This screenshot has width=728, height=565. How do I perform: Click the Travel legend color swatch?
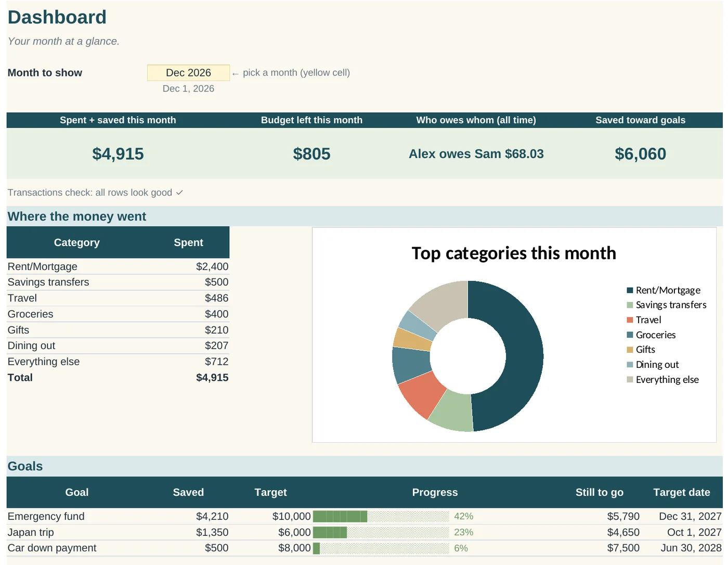pos(630,320)
